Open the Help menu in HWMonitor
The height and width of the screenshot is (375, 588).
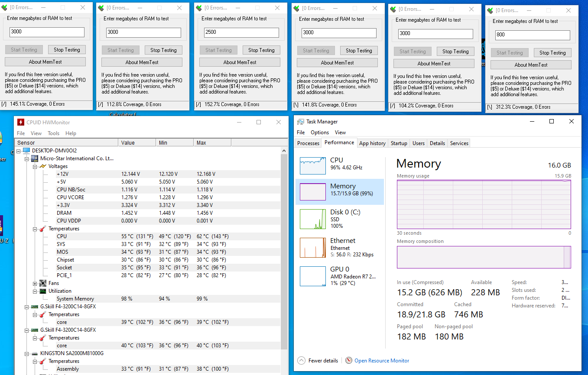[x=71, y=133]
